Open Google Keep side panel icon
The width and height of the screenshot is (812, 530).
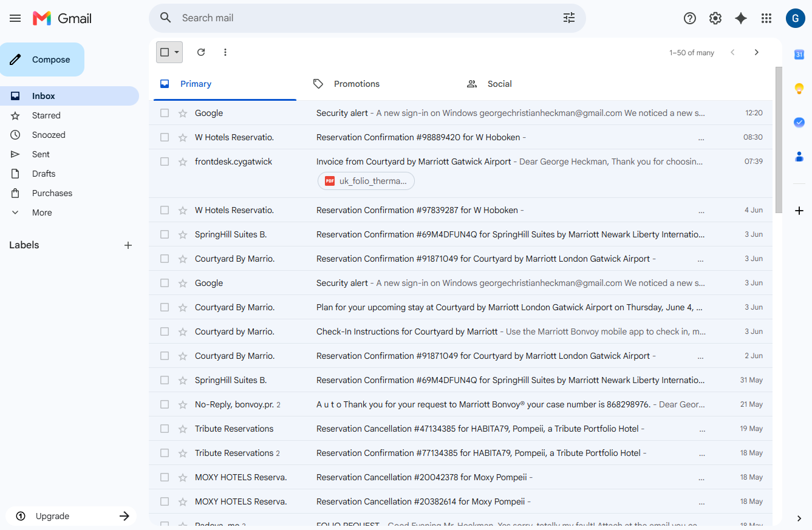click(x=799, y=89)
